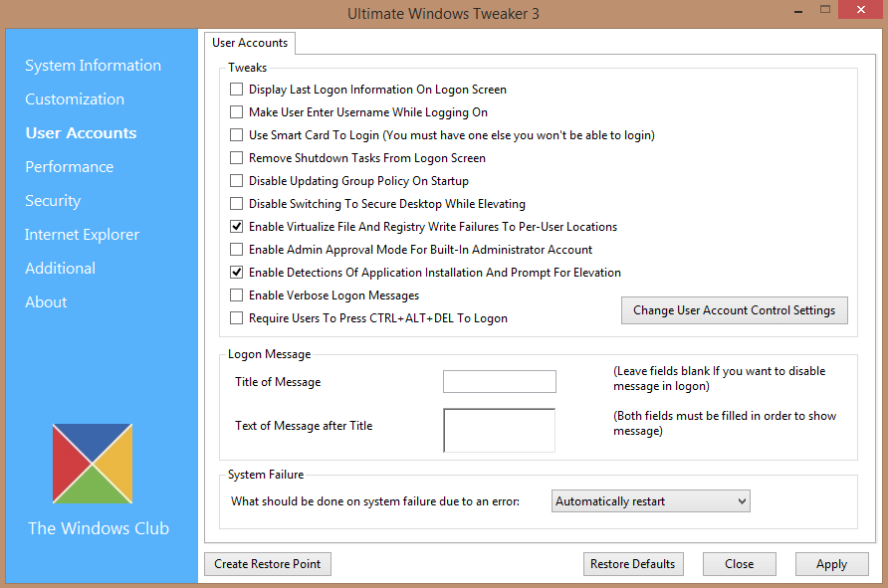Toggle Disable Switching To Secure Desktop
This screenshot has height=588, width=888.
(236, 204)
